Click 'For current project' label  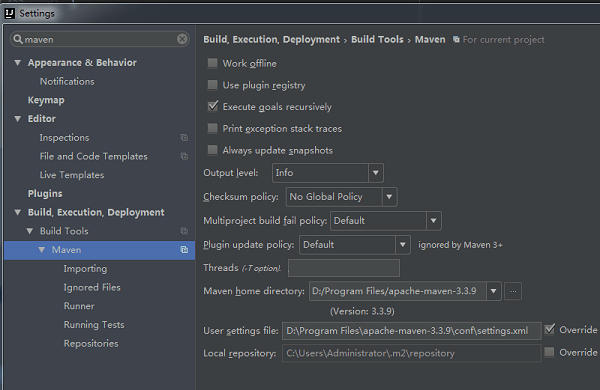click(x=503, y=39)
